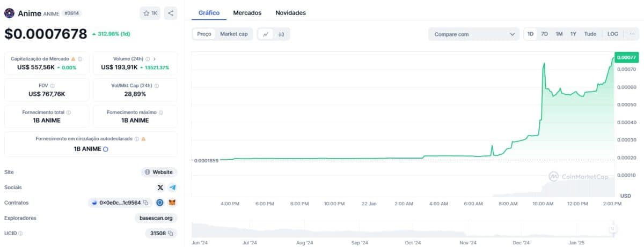Select the Market cap chart toggle
The image size is (644, 247).
coord(234,34)
